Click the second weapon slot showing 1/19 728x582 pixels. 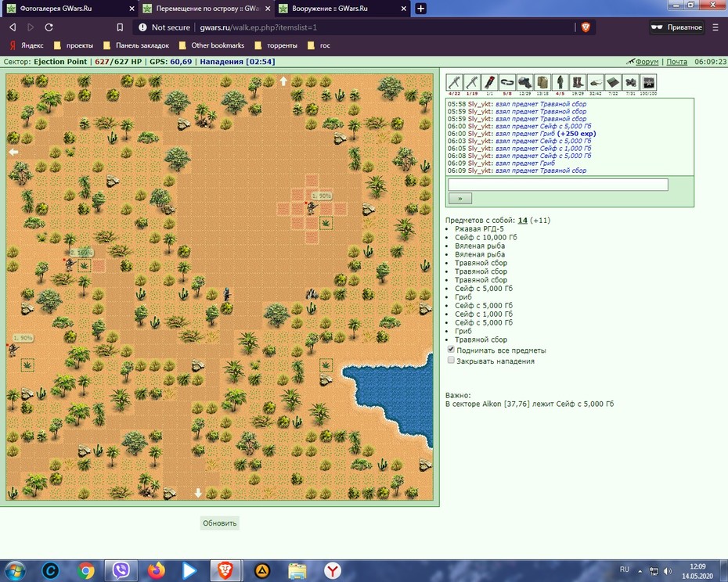point(472,83)
